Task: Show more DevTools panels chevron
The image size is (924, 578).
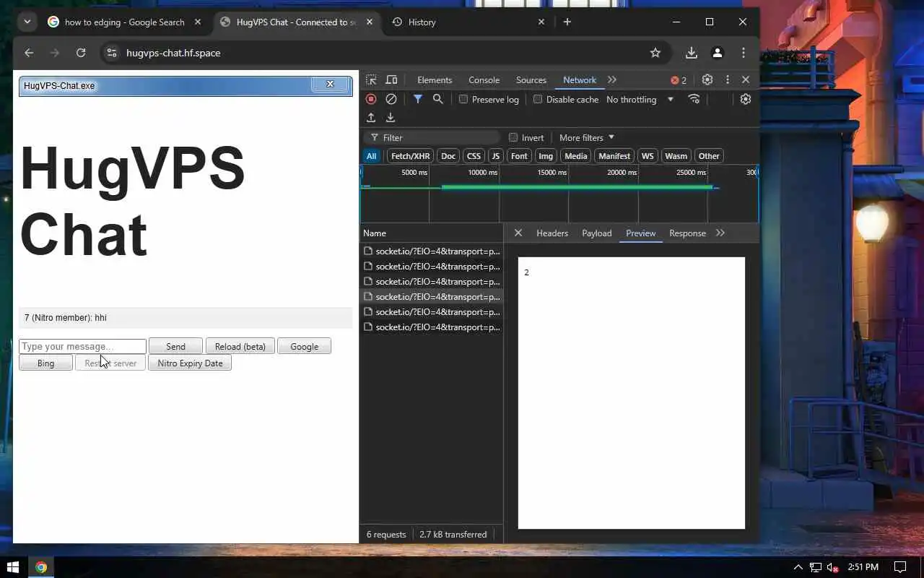Action: pos(612,80)
